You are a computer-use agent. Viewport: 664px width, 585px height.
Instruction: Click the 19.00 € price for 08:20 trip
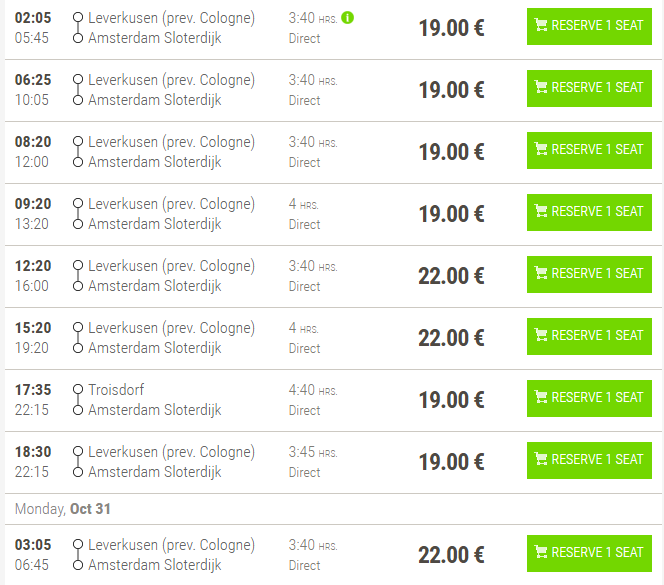click(451, 152)
